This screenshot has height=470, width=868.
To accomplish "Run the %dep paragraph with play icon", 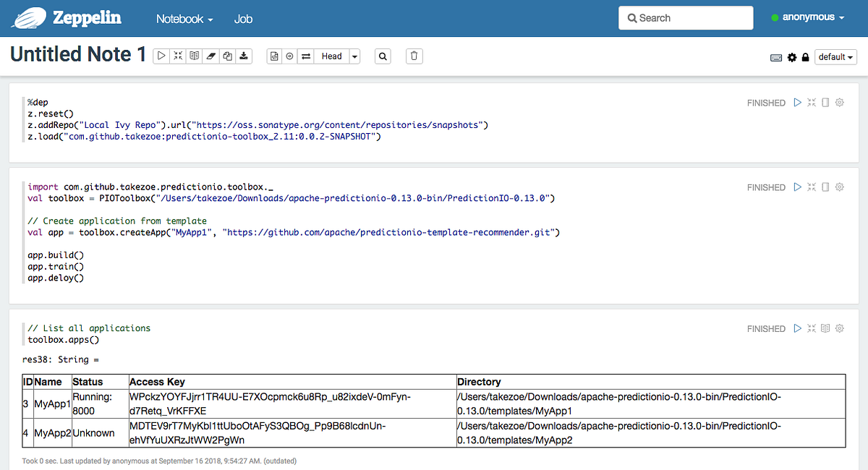I will [x=797, y=103].
